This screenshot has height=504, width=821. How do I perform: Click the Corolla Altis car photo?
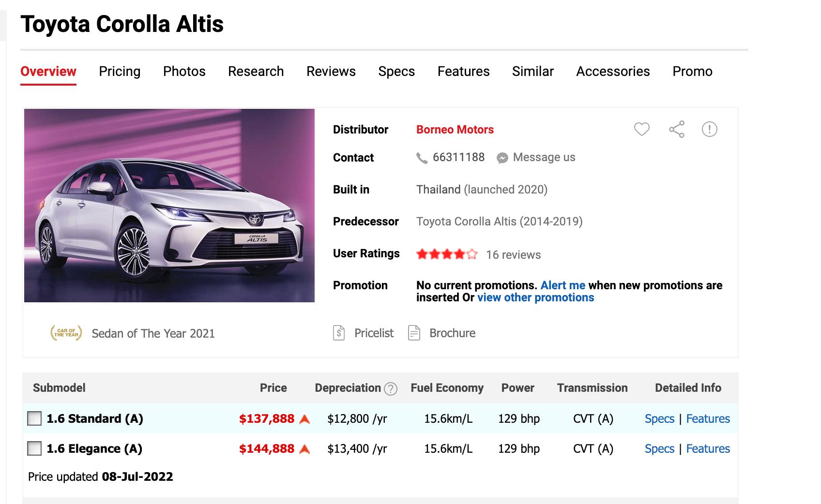169,206
